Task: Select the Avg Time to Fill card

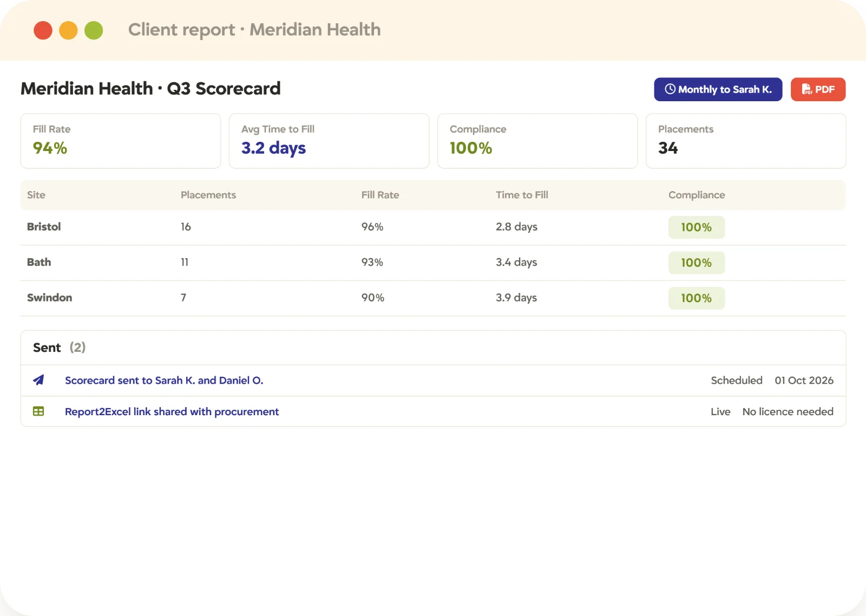Action: (x=329, y=141)
